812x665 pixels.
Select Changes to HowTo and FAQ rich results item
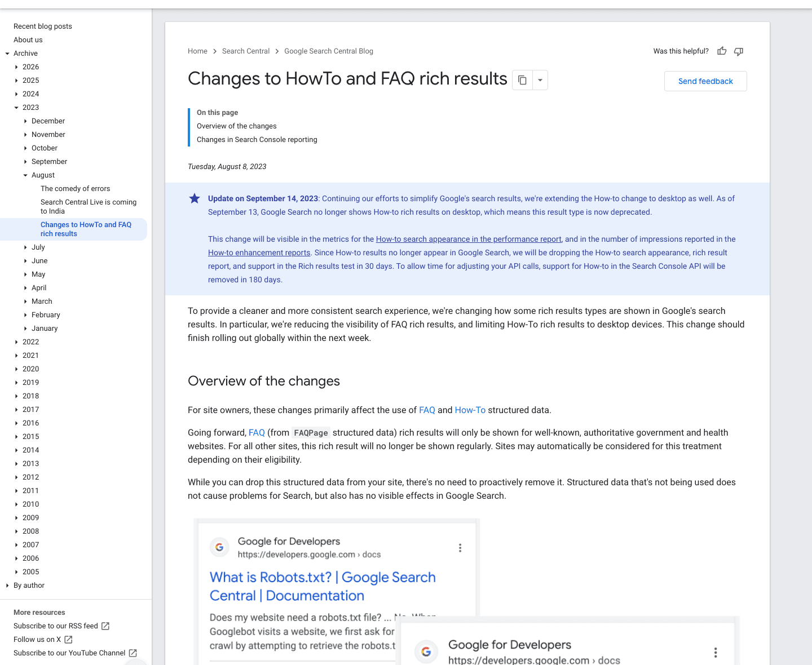click(86, 229)
